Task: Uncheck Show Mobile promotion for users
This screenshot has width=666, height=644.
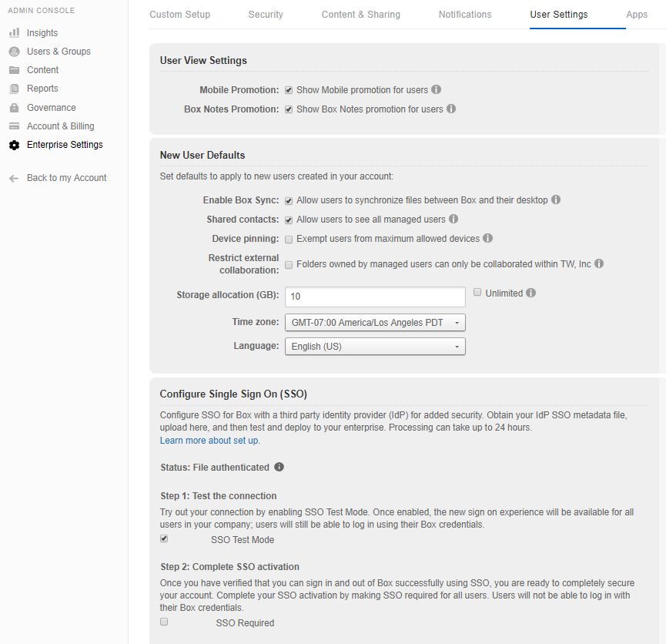Action: coord(289,90)
